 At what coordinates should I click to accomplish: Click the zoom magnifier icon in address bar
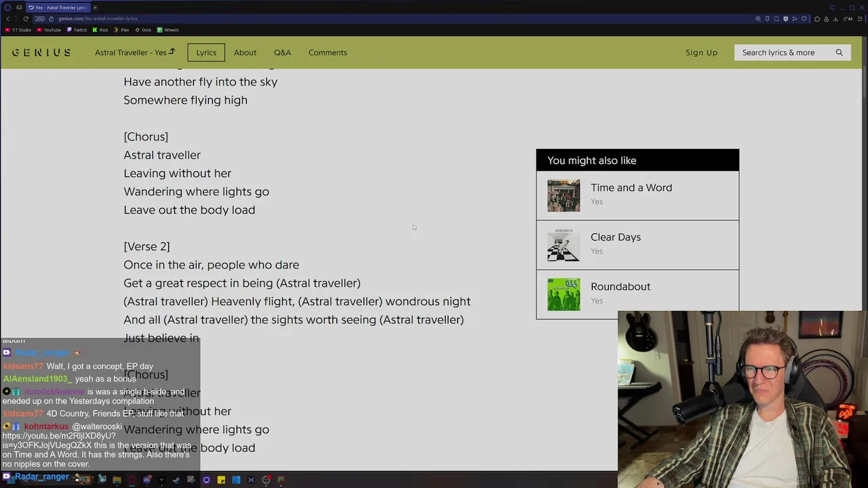click(758, 19)
